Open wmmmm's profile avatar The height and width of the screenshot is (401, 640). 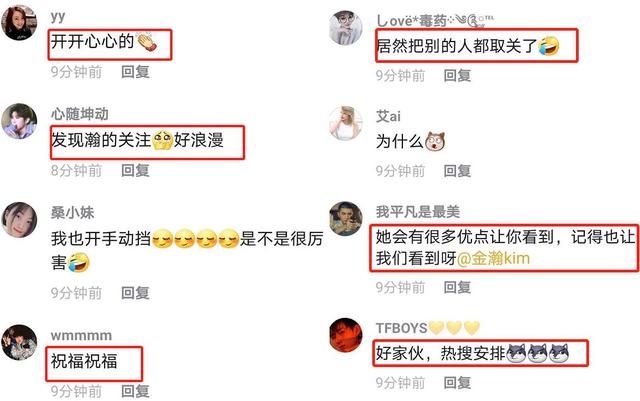pos(19,342)
